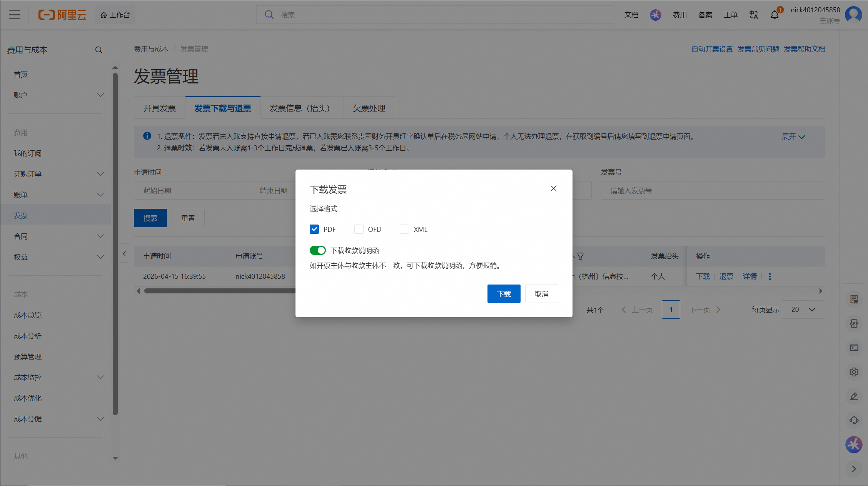Uncheck the PDF format checkbox
Viewport: 868px width, 486px height.
[x=314, y=229]
